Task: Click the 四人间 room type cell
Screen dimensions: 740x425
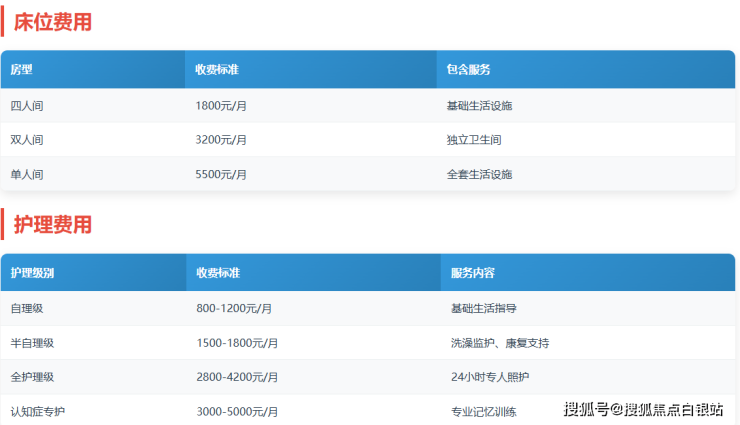Action: point(27,105)
